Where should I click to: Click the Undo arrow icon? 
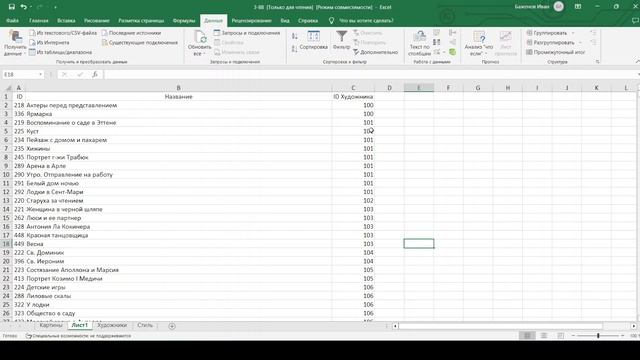[23, 7]
